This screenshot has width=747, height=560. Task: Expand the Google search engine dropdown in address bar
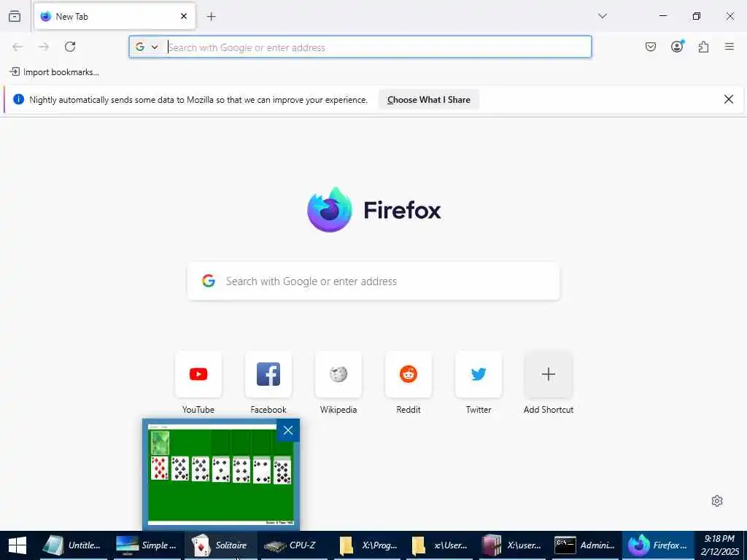tap(147, 47)
